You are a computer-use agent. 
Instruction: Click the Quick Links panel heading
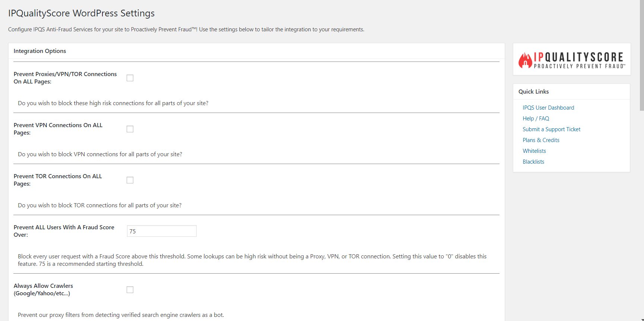coord(533,92)
